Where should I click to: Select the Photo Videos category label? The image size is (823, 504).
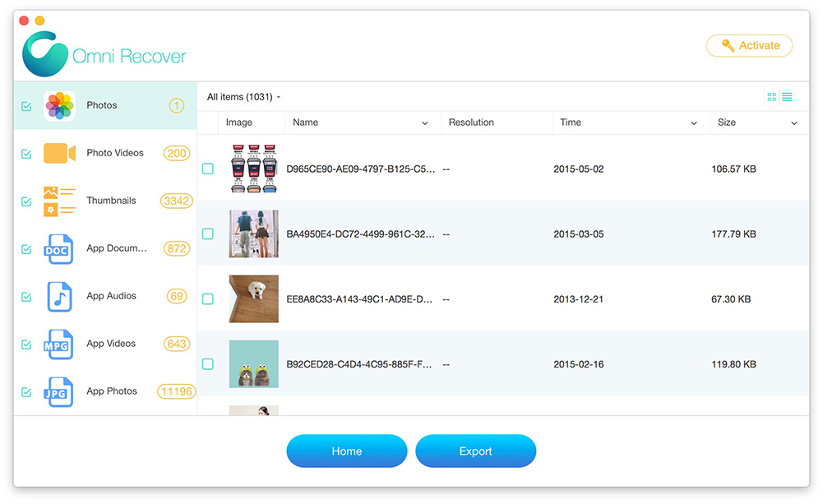115,153
